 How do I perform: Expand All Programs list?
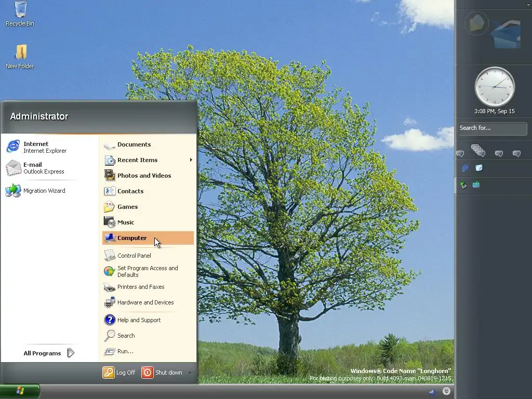[49, 353]
